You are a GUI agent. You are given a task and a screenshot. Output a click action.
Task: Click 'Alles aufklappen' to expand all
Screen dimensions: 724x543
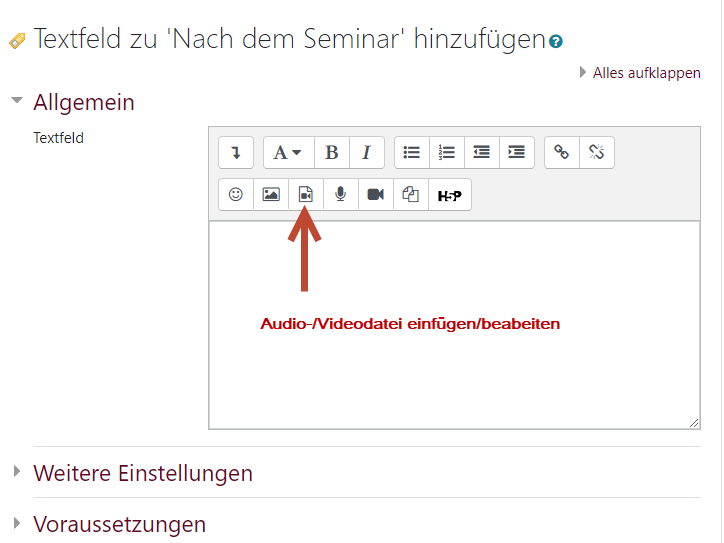pos(646,73)
